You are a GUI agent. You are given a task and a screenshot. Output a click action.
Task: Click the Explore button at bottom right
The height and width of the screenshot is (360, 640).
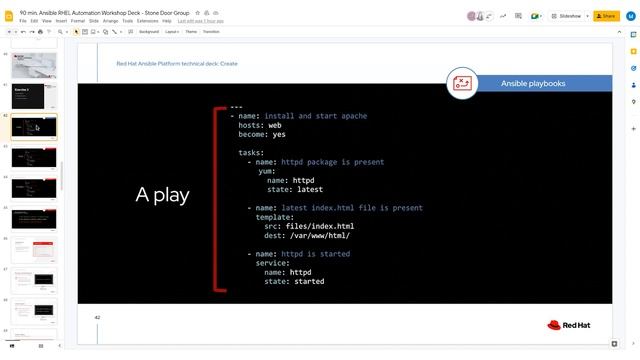coord(614,344)
